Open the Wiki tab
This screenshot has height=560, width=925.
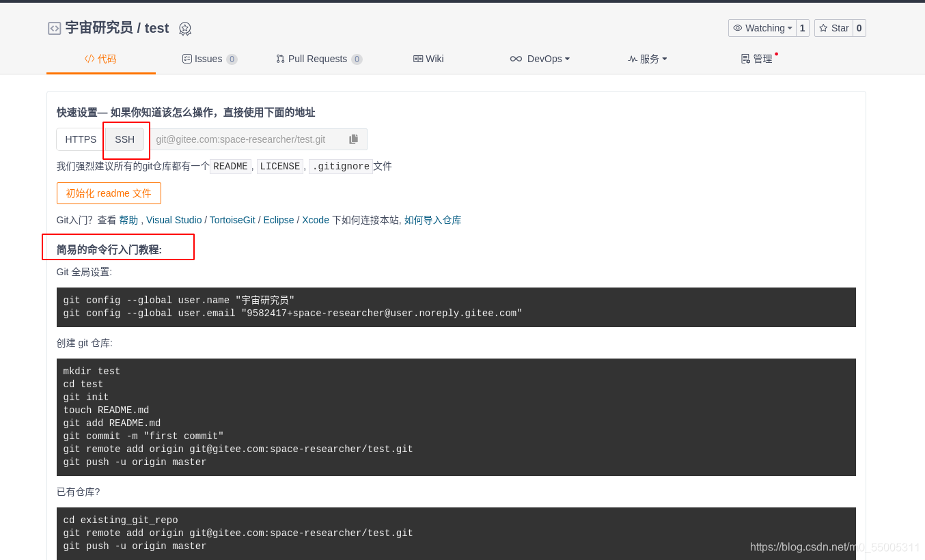tap(428, 59)
